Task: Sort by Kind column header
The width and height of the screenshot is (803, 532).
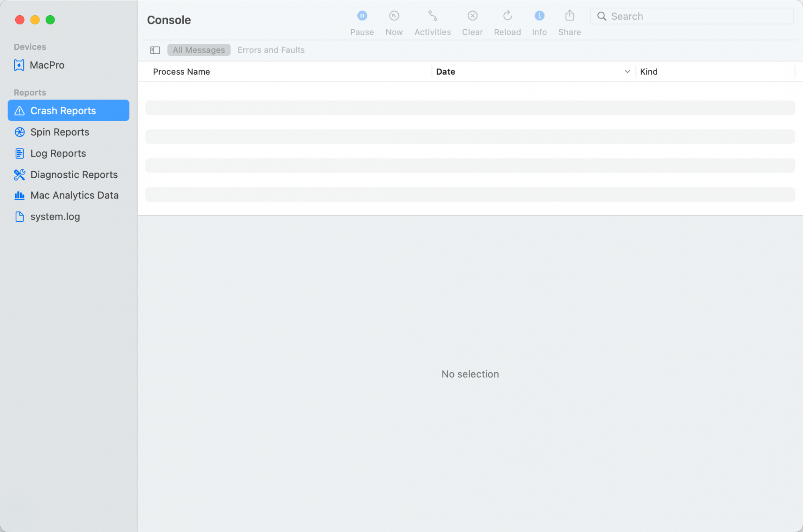Action: pyautogui.click(x=648, y=72)
